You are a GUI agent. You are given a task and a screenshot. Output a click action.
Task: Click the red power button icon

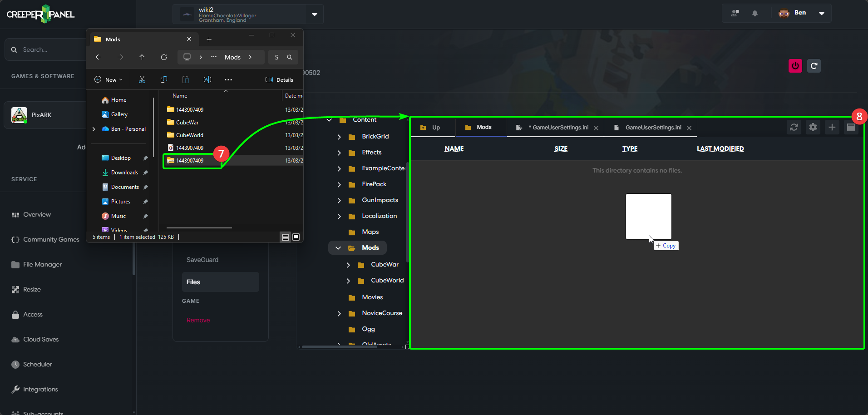pyautogui.click(x=795, y=66)
